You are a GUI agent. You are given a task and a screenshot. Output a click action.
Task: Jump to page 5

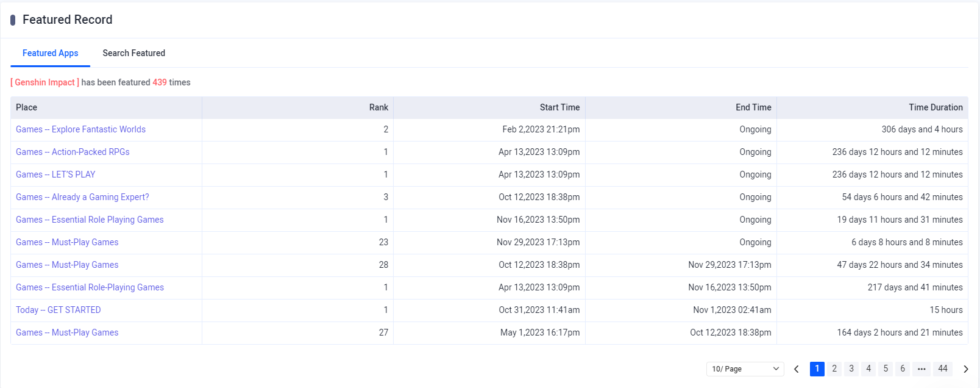[886, 368]
